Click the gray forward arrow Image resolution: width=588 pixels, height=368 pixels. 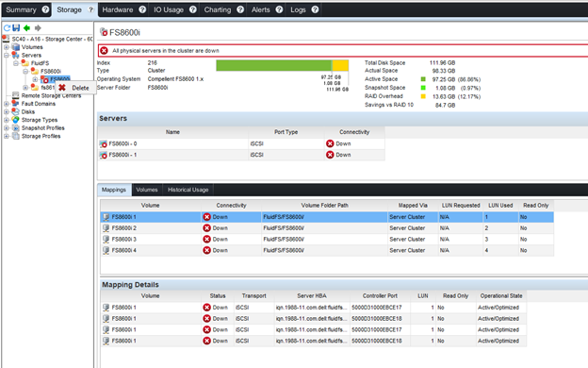pos(38,27)
